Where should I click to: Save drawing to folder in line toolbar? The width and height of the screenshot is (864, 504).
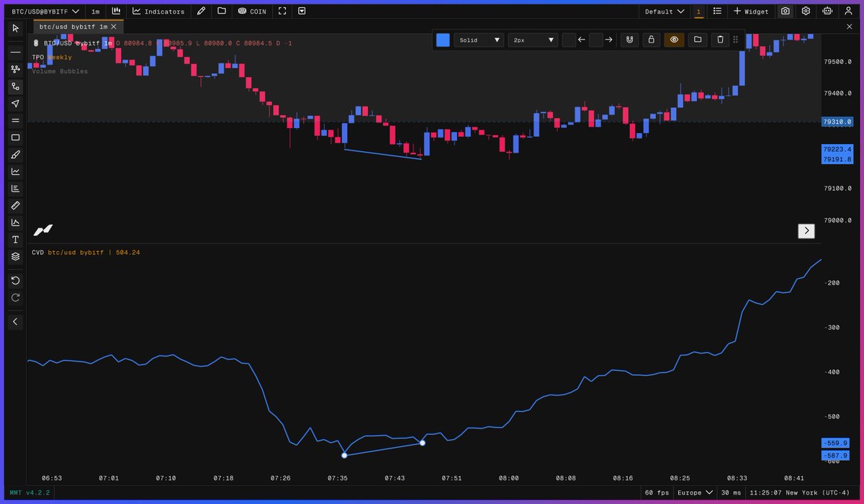coord(697,40)
